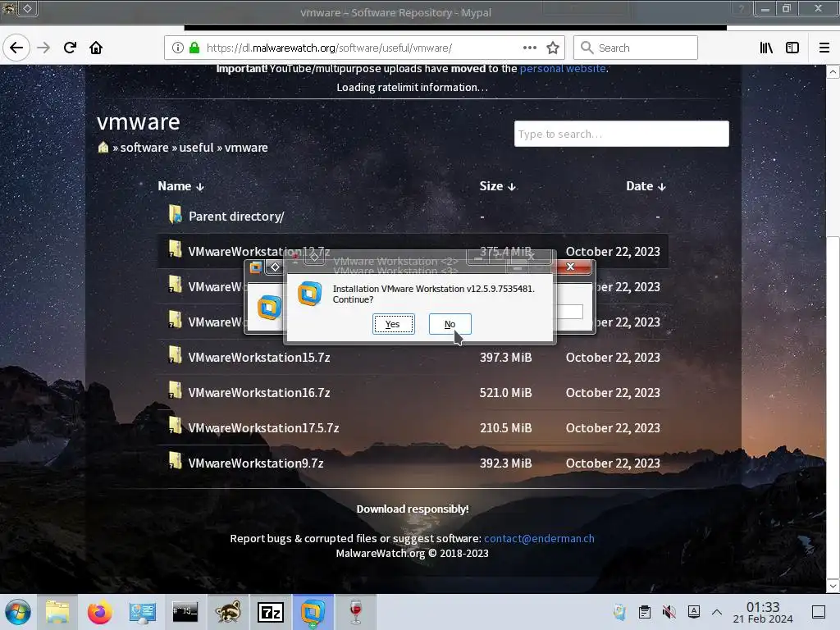Close the background installer window with red X
Screen dimensions: 840x630
coord(571,267)
